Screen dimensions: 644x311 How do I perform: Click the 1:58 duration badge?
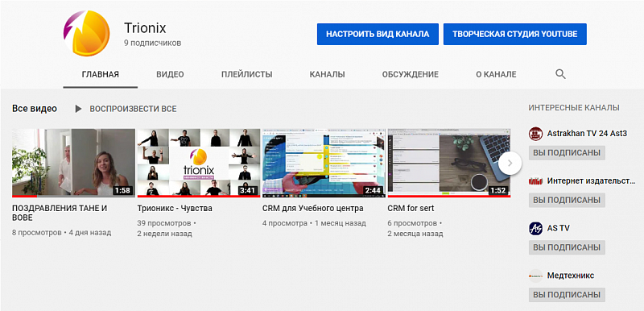[122, 191]
